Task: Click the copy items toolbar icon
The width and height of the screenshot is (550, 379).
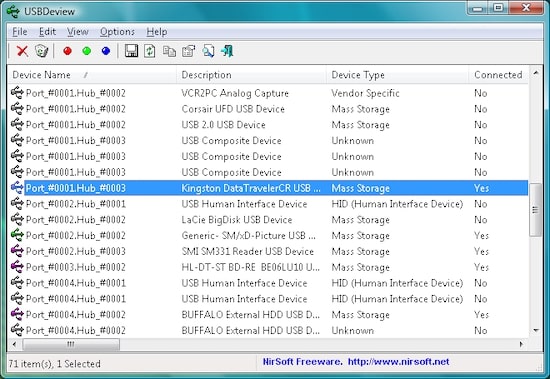Action: click(169, 51)
